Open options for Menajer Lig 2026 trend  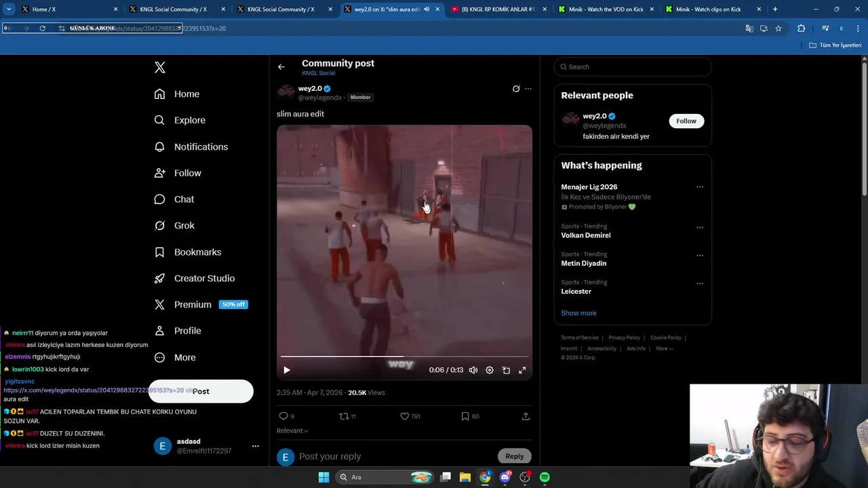(x=700, y=187)
